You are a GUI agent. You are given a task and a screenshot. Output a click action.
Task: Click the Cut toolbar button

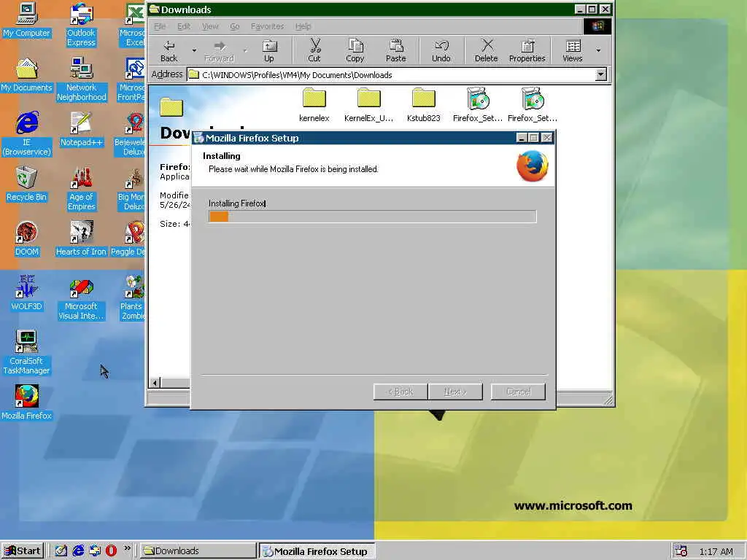point(314,51)
